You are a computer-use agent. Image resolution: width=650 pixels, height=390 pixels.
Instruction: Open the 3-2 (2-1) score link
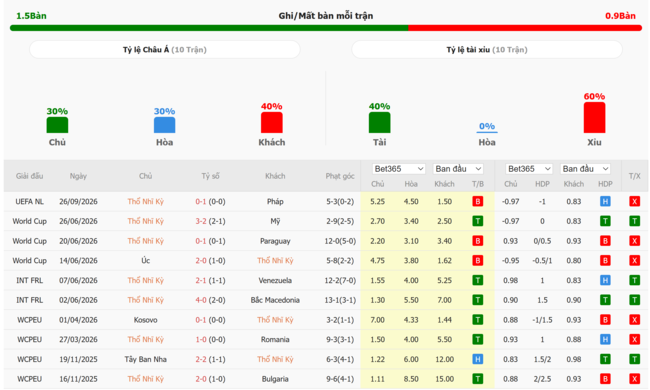coord(210,221)
